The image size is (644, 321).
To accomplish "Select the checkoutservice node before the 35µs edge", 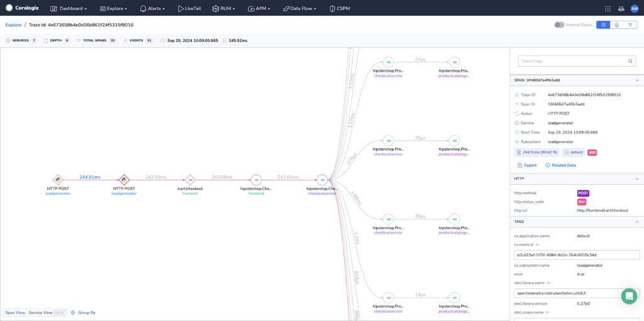I will click(x=388, y=141).
